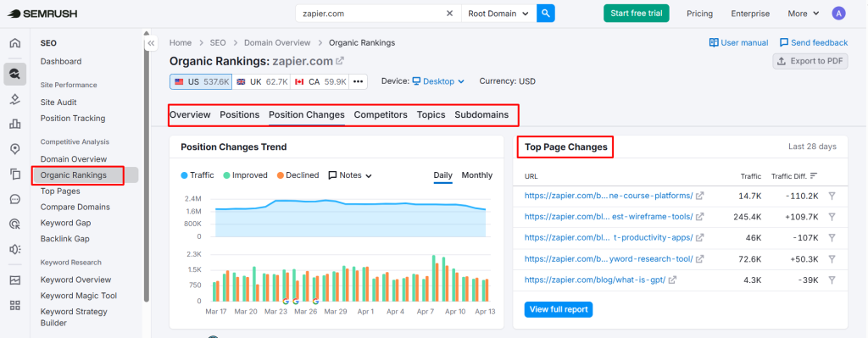Open external link for keyword-research-tool URL

[x=699, y=259]
